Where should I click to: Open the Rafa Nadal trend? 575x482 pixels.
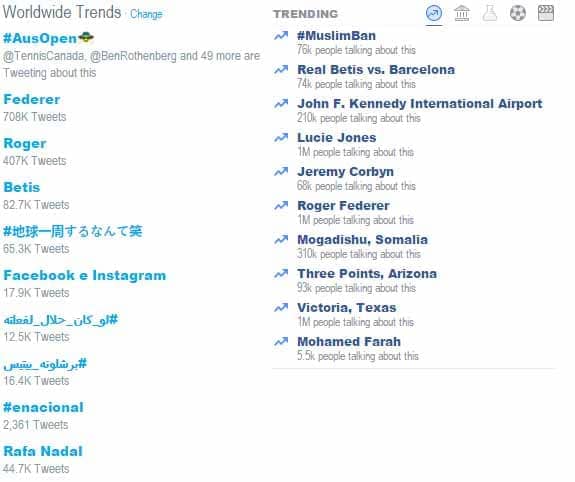43,452
